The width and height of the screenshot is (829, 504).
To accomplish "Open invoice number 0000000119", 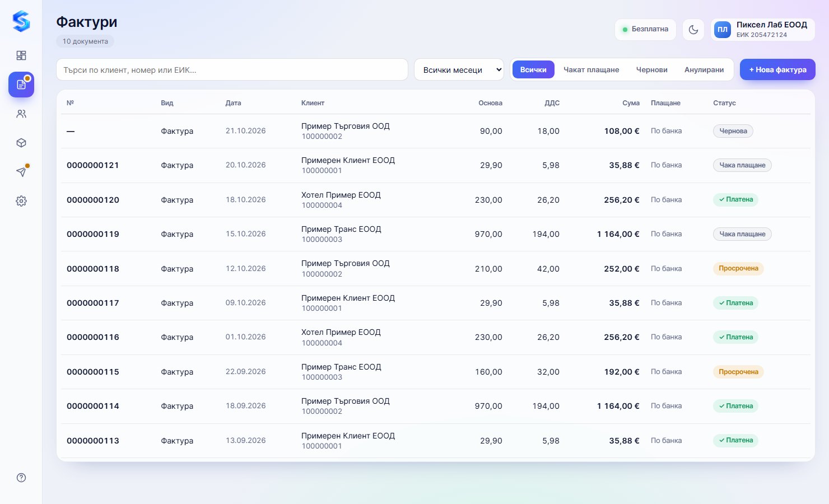I will coord(93,234).
